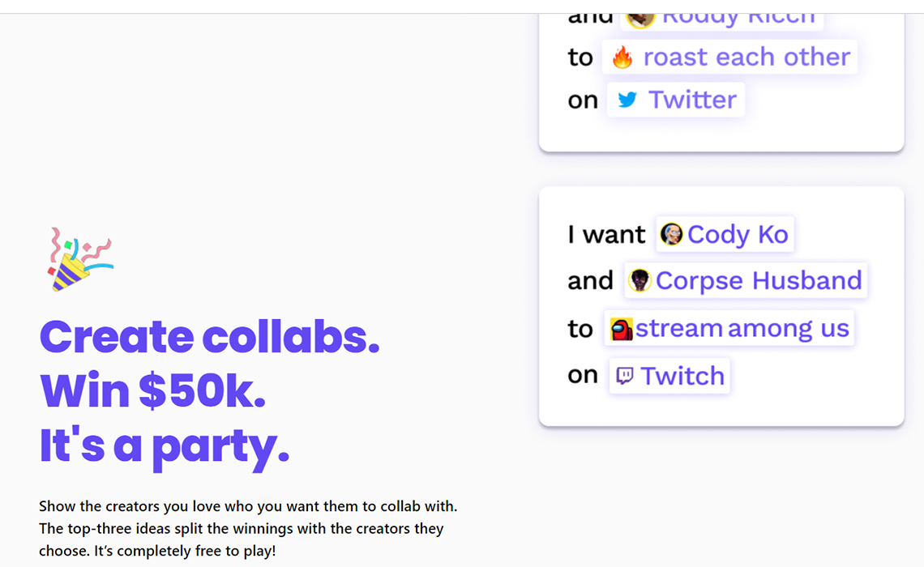Click the party popper emoji
This screenshot has height=567, width=924.
coord(79,259)
